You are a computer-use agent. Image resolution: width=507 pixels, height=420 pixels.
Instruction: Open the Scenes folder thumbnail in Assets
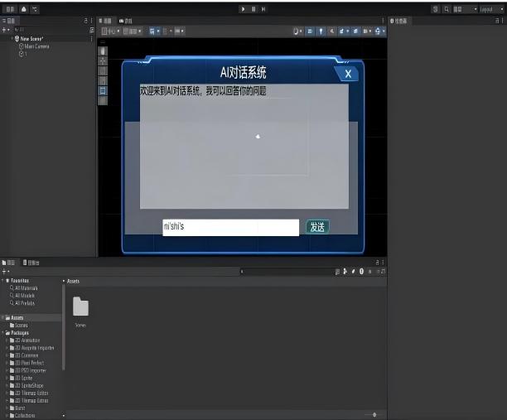80,307
